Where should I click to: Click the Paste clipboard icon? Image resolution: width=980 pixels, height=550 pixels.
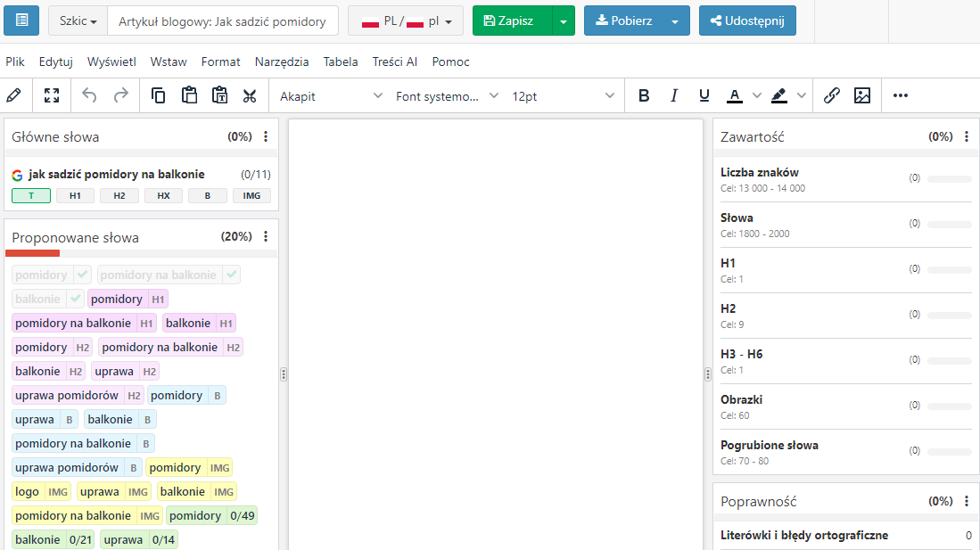189,95
